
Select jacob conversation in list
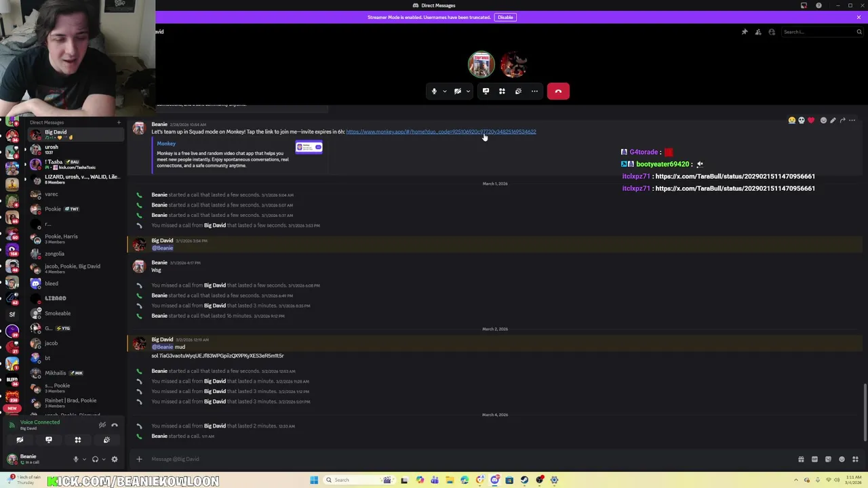75,343
